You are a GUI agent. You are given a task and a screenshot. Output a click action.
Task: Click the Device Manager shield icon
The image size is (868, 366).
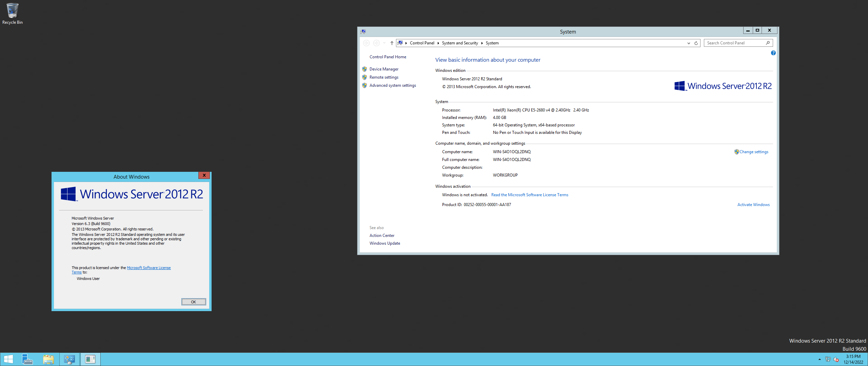364,69
